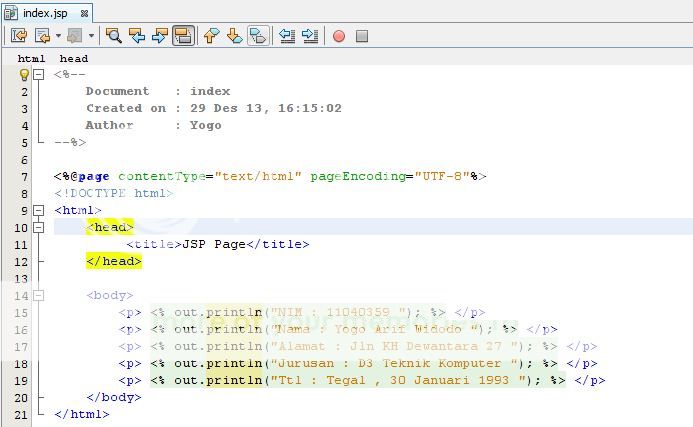The width and height of the screenshot is (693, 427).
Task: Jump to previous bookmark
Action: (211, 36)
